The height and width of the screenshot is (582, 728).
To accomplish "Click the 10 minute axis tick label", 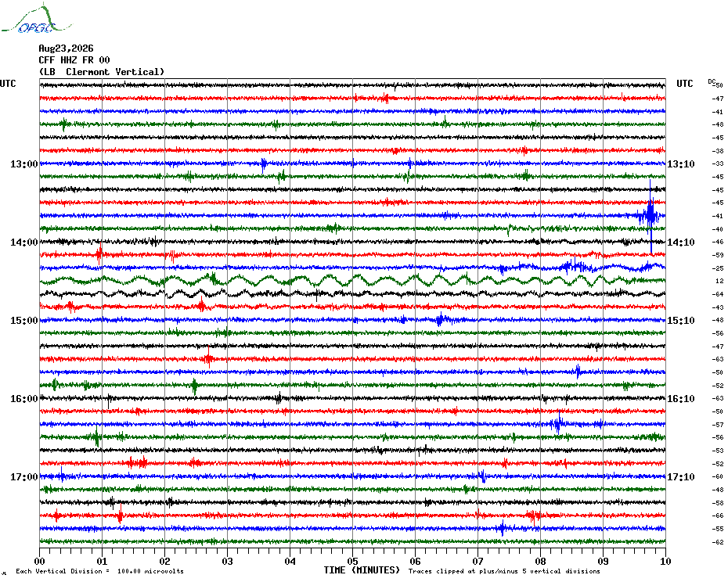I will pos(666,561).
